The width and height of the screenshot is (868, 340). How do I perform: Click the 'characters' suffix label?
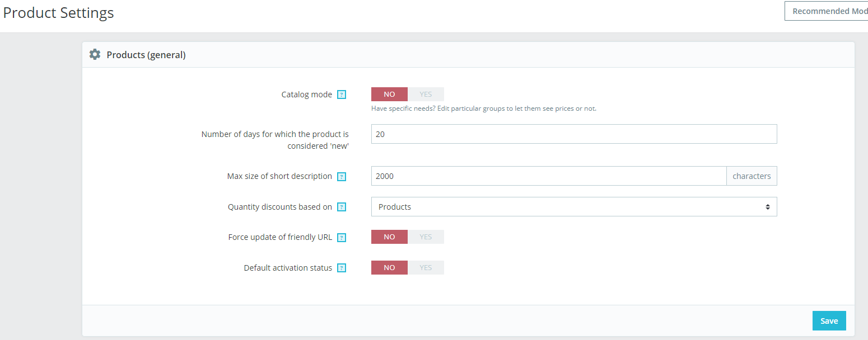pos(752,176)
